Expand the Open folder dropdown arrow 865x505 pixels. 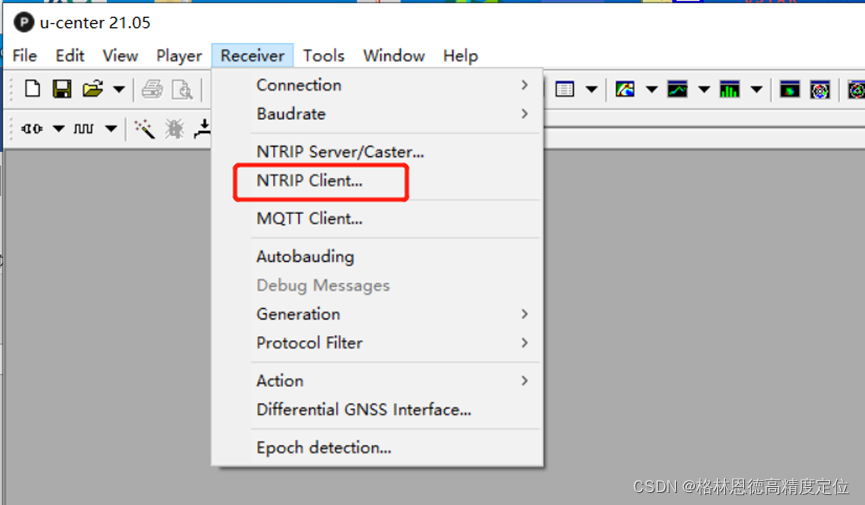tap(119, 89)
